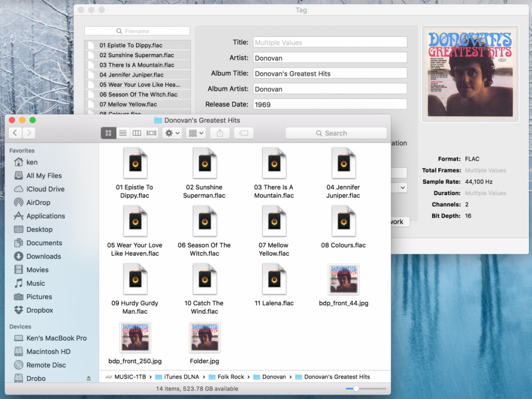Image resolution: width=532 pixels, height=399 pixels.
Task: Select Remote Disc in sidebar
Action: [39, 365]
